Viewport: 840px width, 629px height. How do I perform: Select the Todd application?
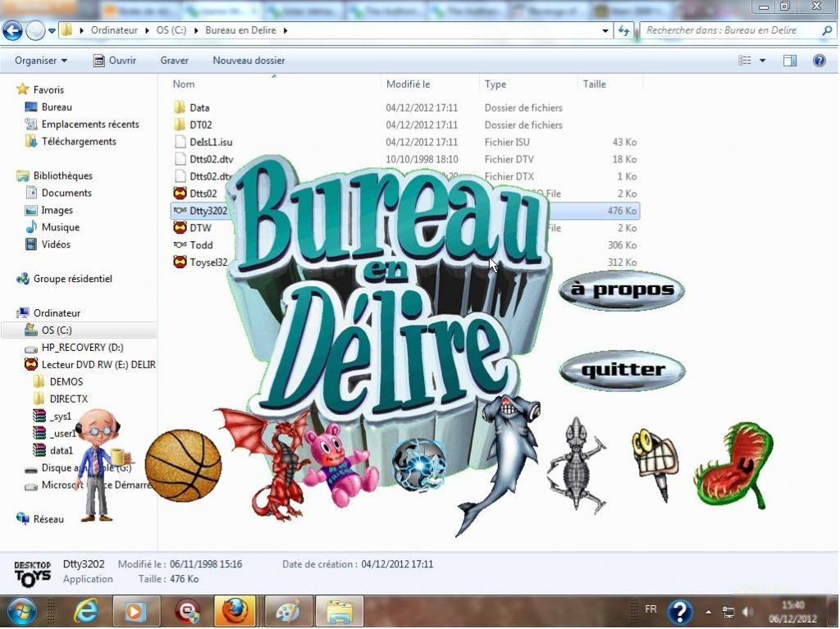coord(194,245)
